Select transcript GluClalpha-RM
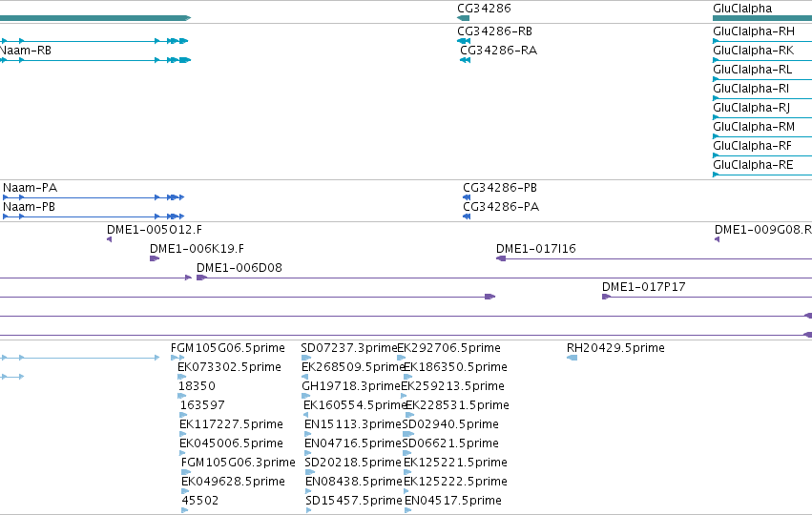 754,127
